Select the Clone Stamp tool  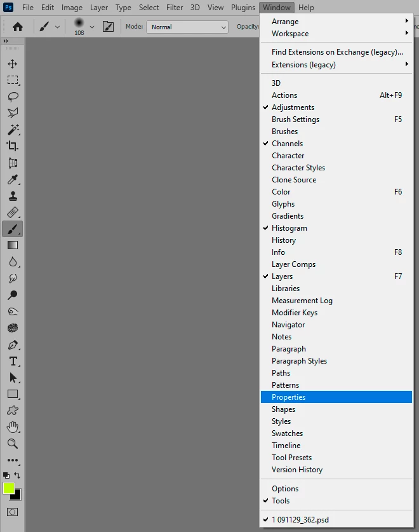(13, 196)
